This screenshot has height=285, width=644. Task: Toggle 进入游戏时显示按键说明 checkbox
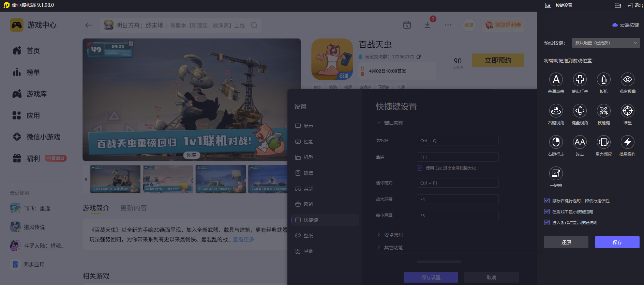tap(547, 222)
